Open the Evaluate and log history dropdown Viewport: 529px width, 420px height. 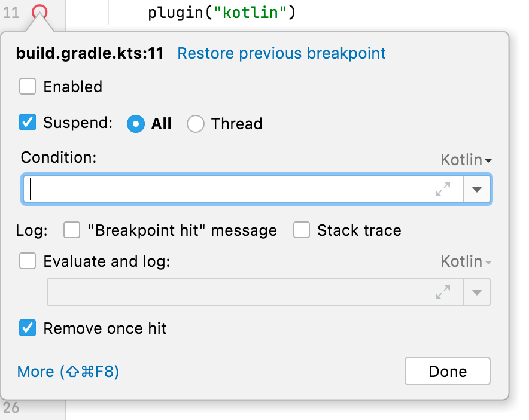pyautogui.click(x=477, y=293)
